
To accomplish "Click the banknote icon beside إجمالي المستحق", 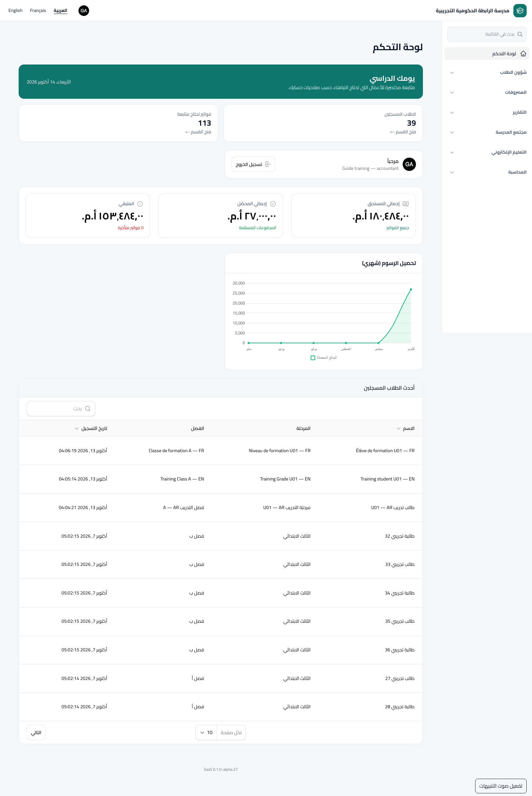I will 405,204.
